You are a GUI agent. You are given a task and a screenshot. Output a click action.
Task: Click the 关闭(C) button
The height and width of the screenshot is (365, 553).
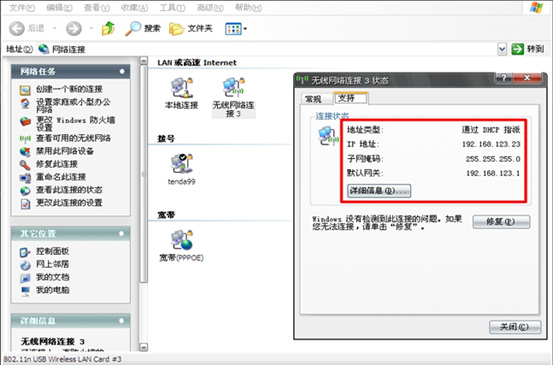click(x=515, y=327)
